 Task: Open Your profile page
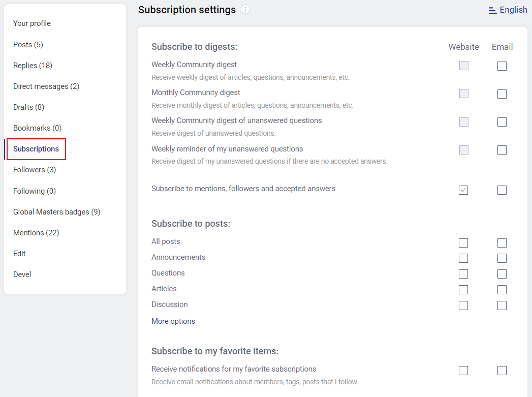coord(32,23)
